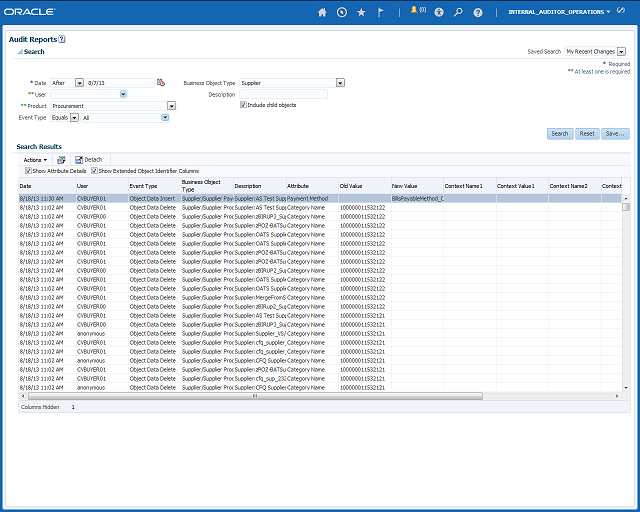Click the magnifier search icon in header

coord(458,12)
